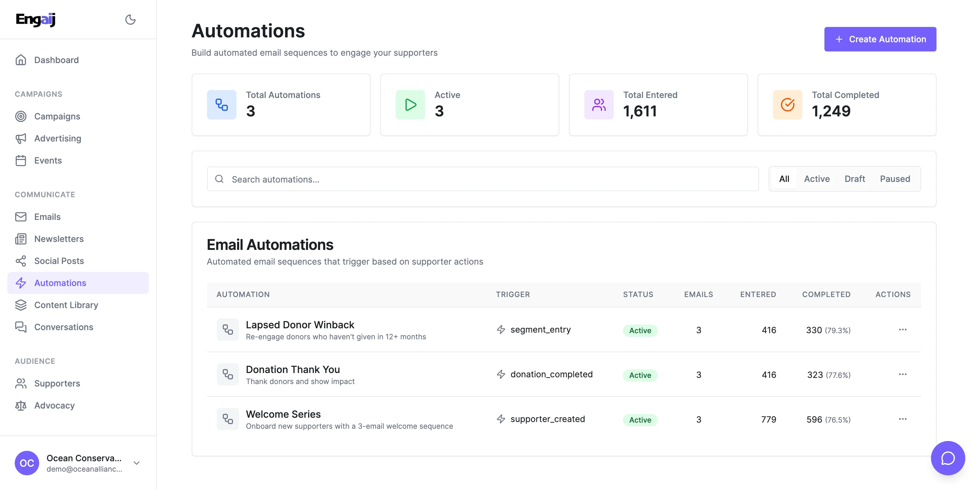Click the Total Automations stat icon
This screenshot has width=980, height=490.
tap(221, 105)
